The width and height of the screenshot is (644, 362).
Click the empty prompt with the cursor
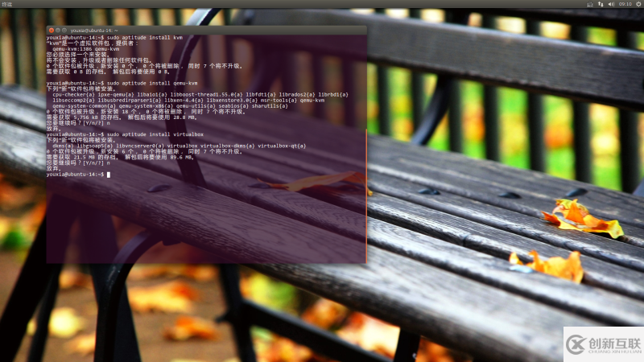78,175
